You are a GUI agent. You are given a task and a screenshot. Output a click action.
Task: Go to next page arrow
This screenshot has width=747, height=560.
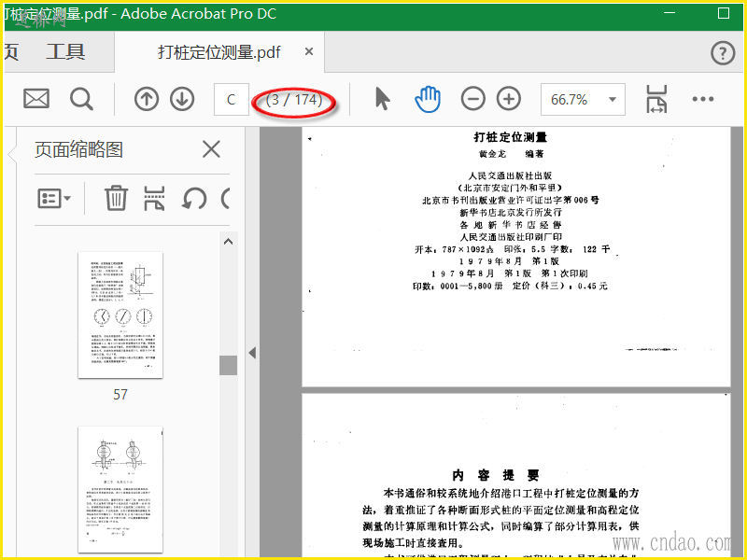(182, 99)
